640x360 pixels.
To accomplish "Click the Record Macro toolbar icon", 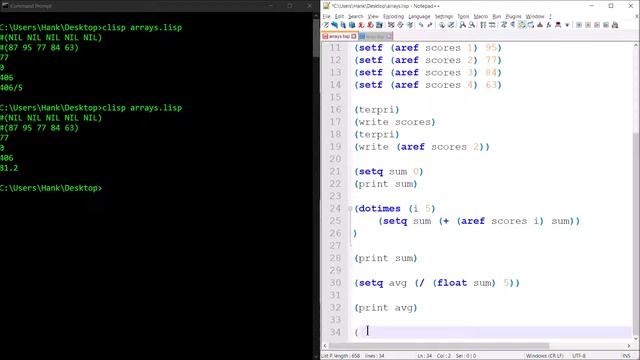I will pos(579,25).
